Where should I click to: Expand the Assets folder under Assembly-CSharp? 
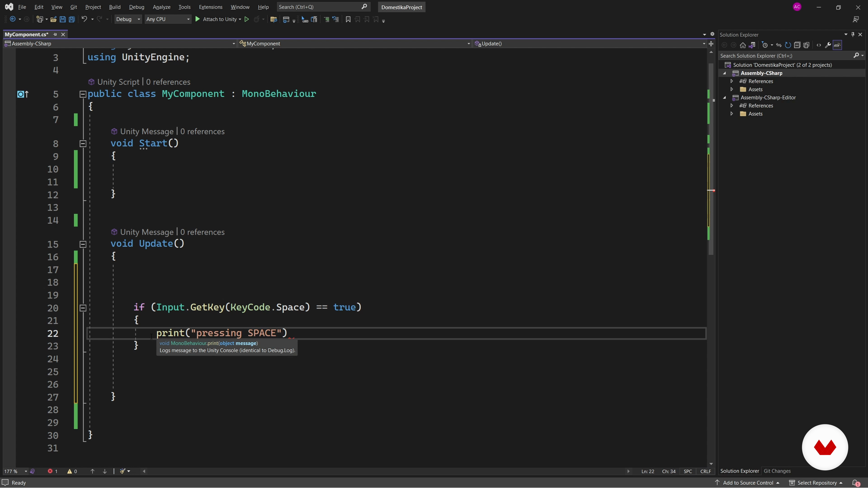point(731,90)
